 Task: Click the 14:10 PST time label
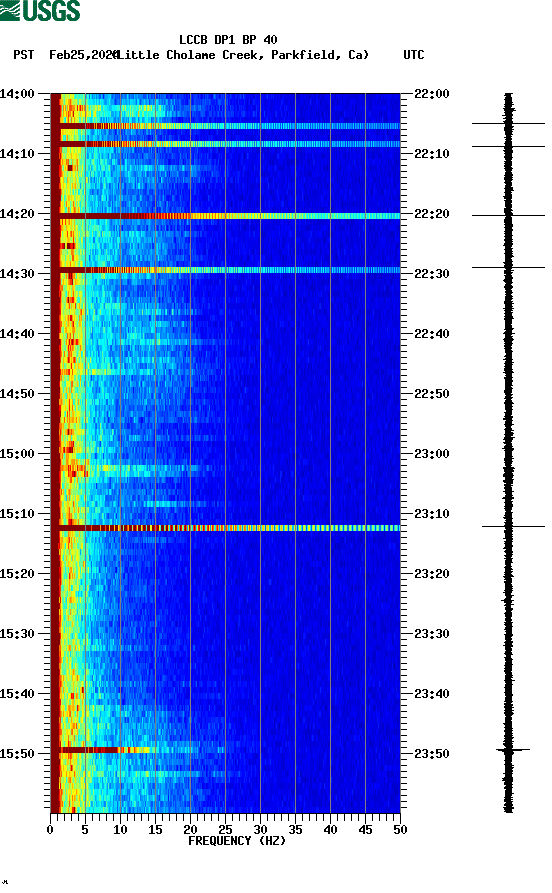pos(17,153)
